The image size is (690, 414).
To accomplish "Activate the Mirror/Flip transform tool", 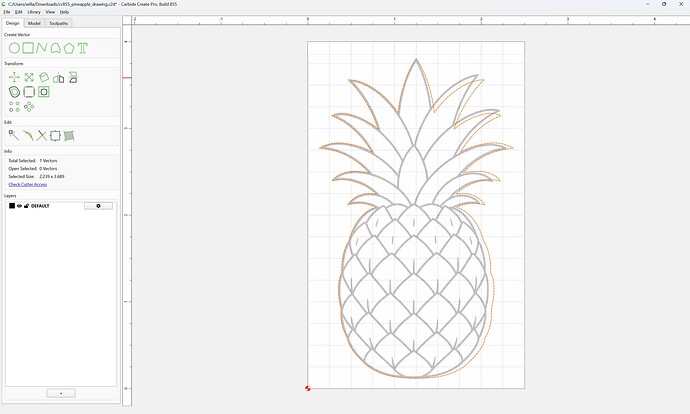I will (x=59, y=78).
